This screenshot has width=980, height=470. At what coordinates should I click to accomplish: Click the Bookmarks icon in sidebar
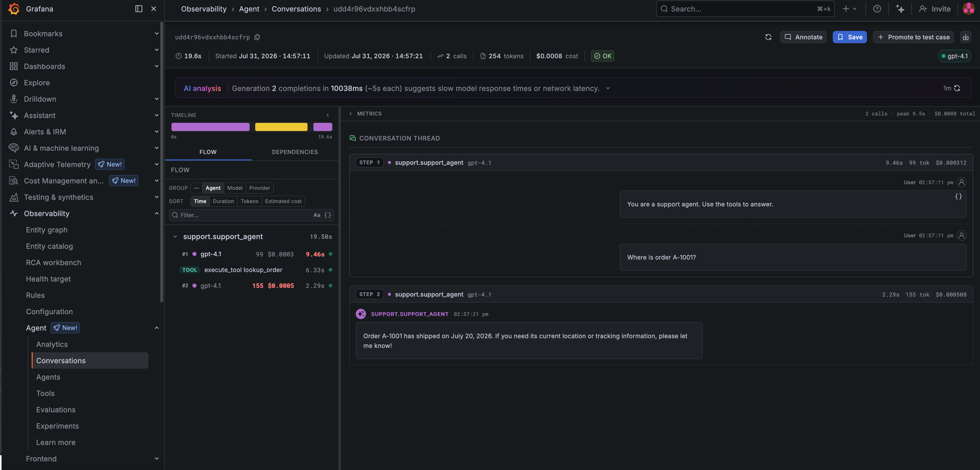(x=14, y=33)
